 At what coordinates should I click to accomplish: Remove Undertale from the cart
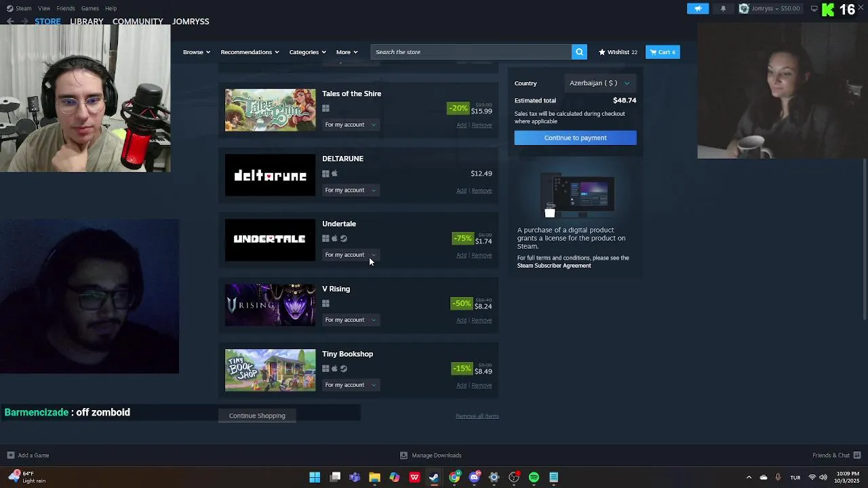coord(481,256)
